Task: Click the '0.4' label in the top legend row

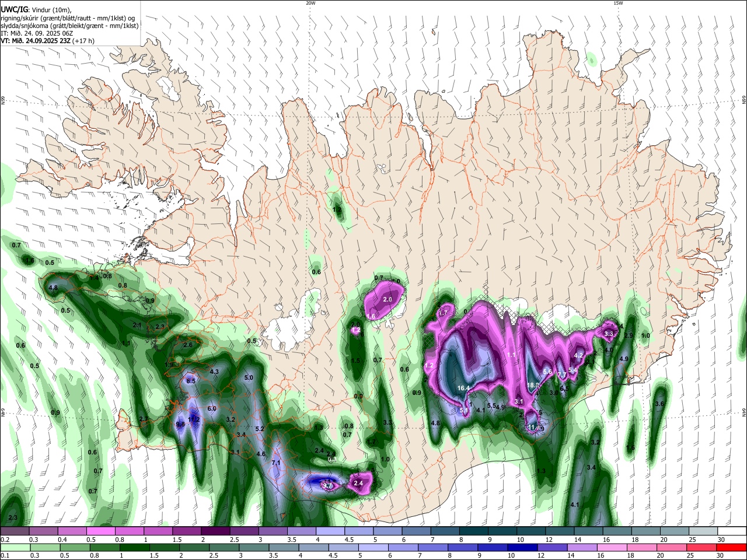Action: (62, 540)
